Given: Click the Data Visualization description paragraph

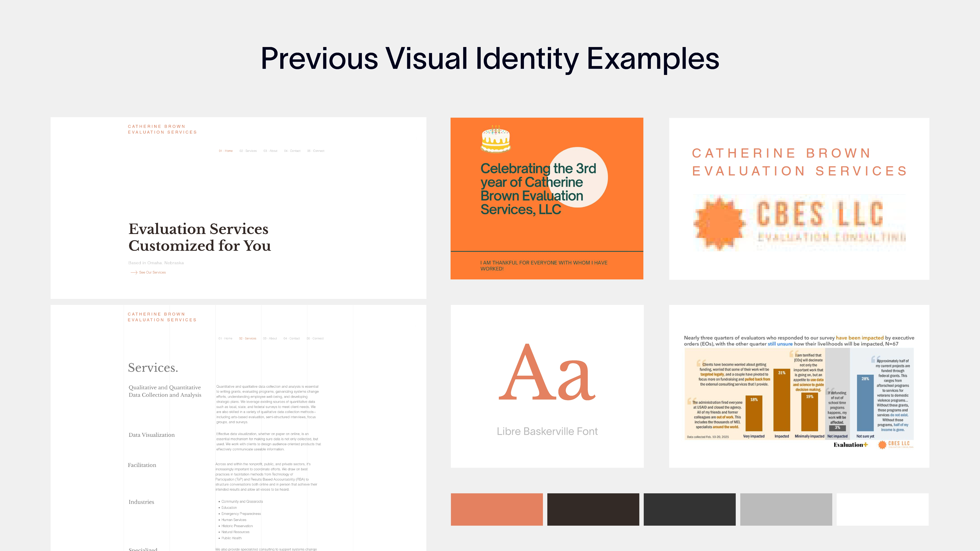Looking at the screenshot, I should coord(269,442).
